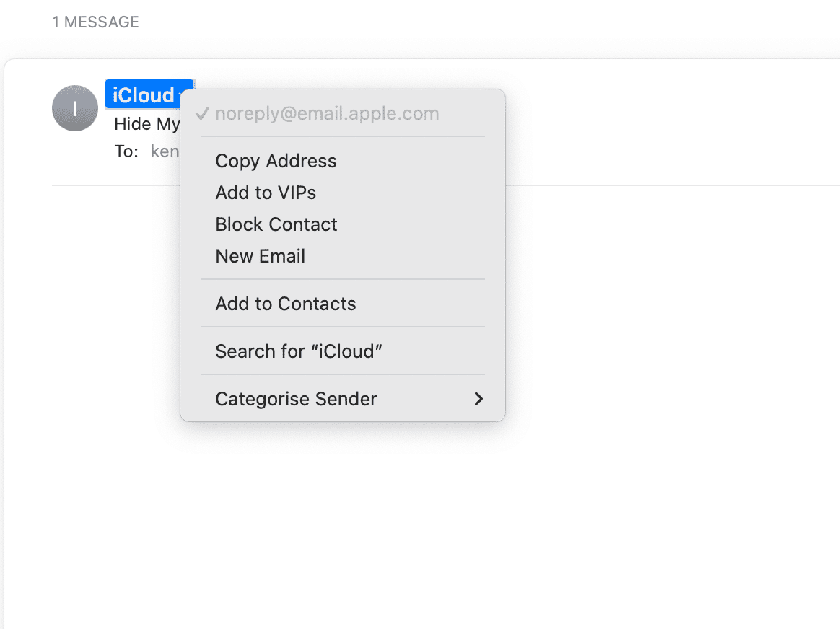Expand the Categorise Sender submenu arrow
This screenshot has width=840, height=629.
pyautogui.click(x=478, y=399)
